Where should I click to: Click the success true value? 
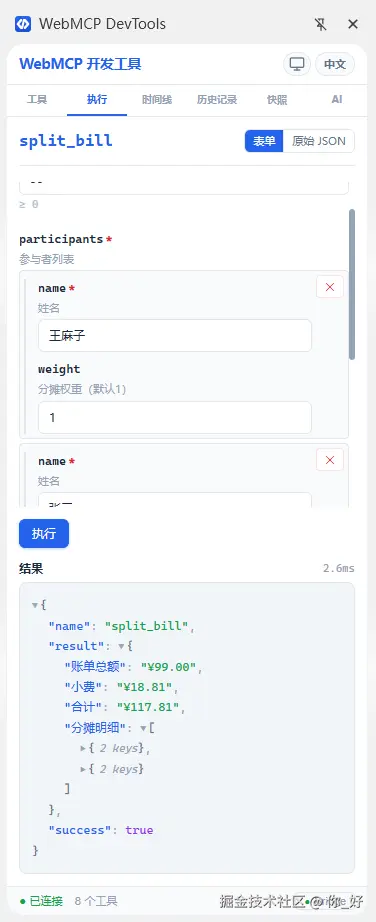(139, 830)
